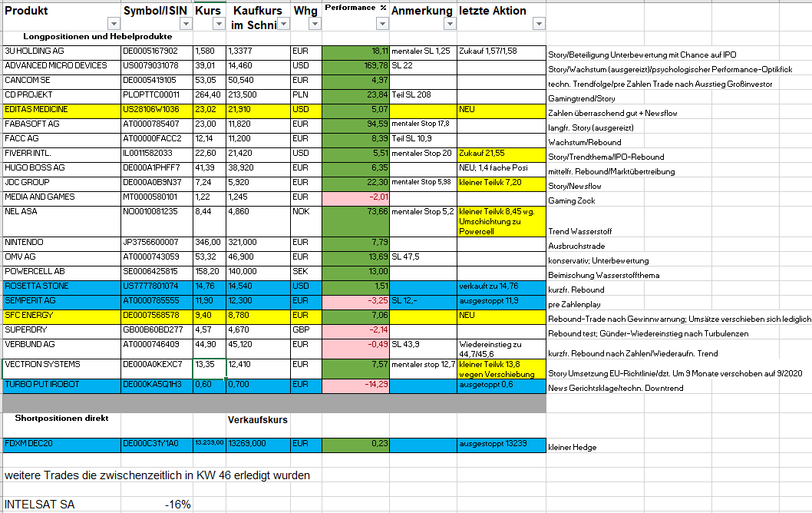812x513 pixels.
Task: Open the Produkt column filter dropdown
Action: pyautogui.click(x=113, y=24)
